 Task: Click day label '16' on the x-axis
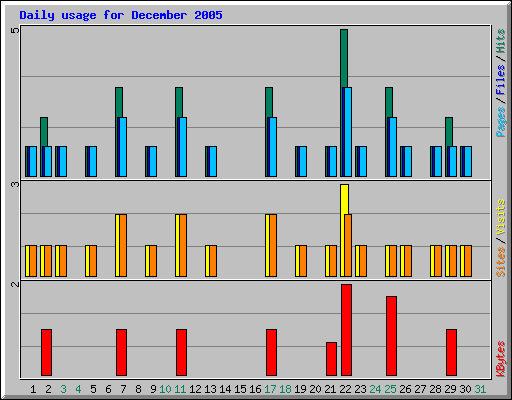[255, 389]
